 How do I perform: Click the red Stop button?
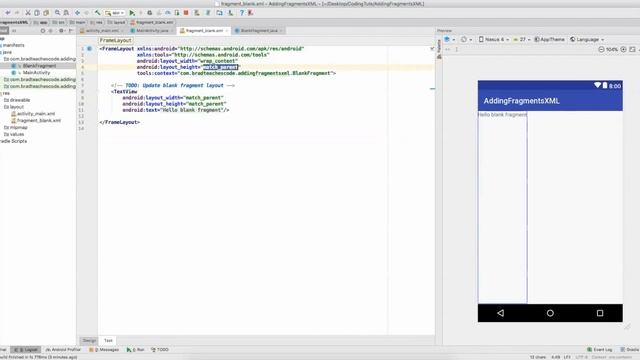[186, 13]
